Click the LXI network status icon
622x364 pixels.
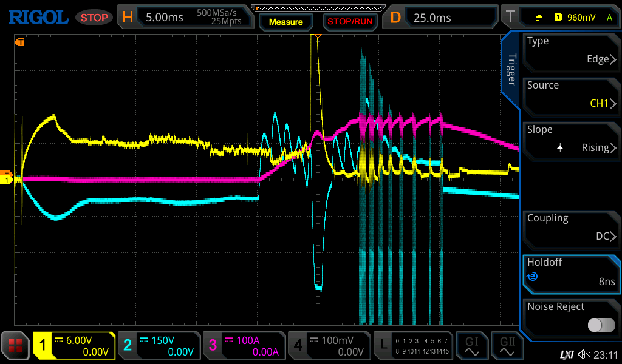566,354
